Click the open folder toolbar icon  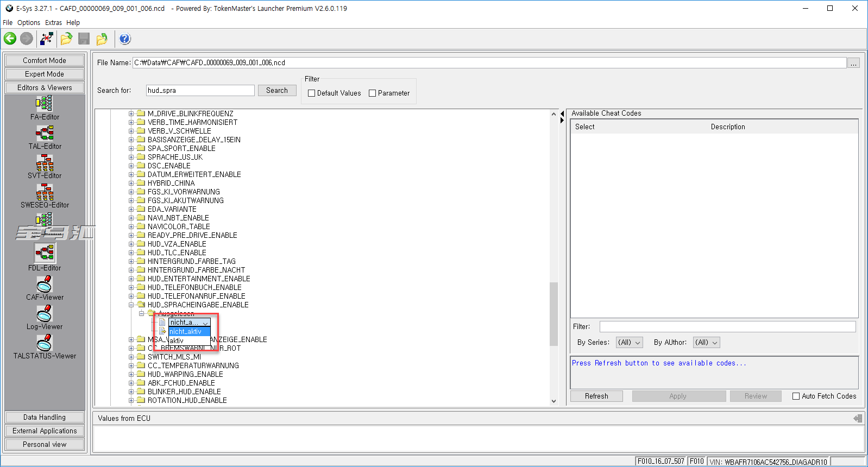click(66, 39)
